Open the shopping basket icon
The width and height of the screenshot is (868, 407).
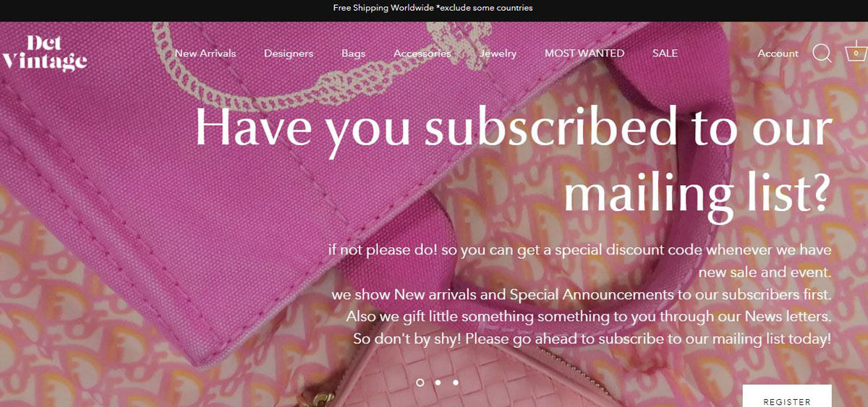856,53
